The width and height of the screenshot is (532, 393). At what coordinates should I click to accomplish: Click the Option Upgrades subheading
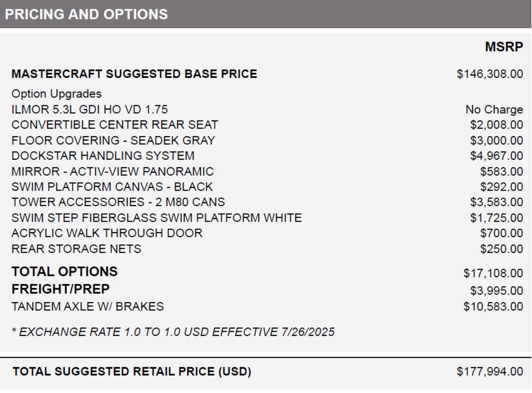pos(57,94)
